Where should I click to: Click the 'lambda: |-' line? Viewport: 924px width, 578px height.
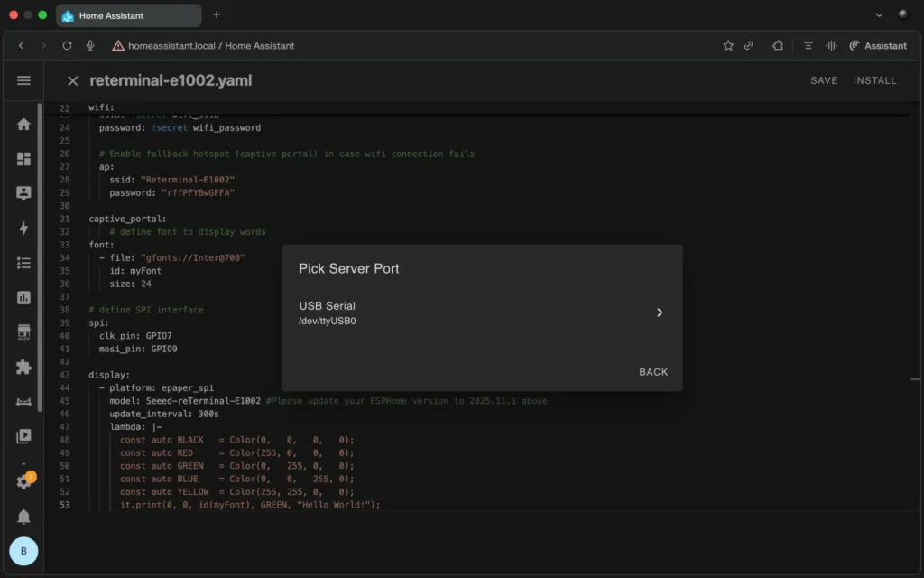(x=135, y=427)
